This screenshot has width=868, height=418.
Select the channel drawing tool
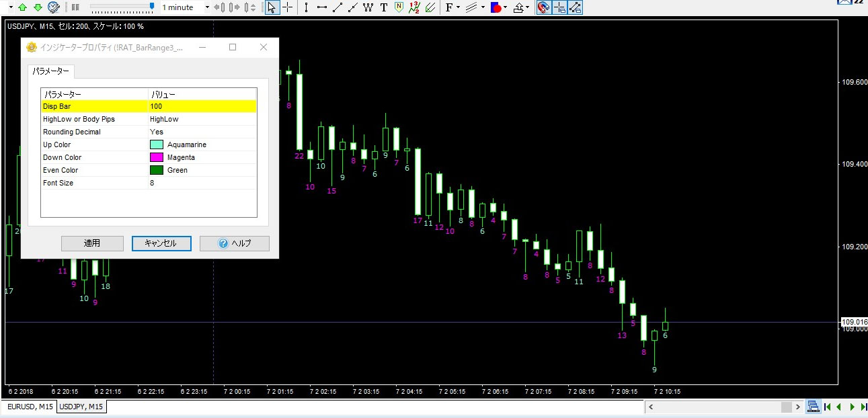click(430, 7)
